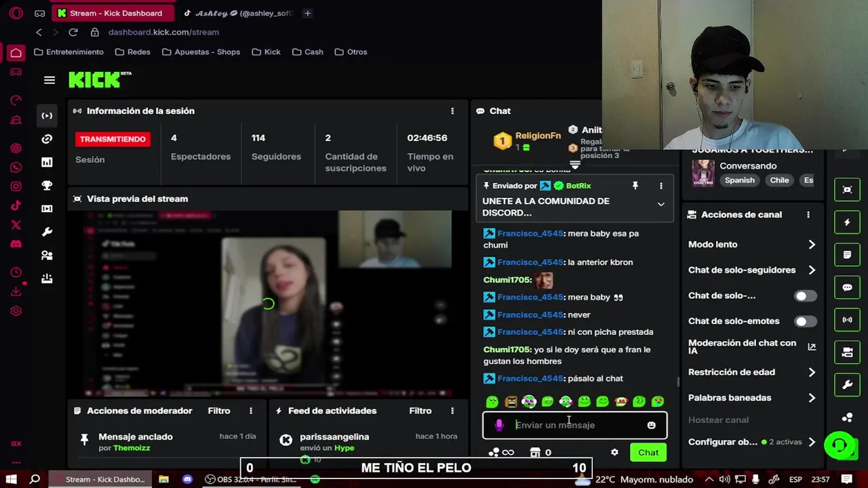Click the stream preview thumbnail
Image resolution: width=868 pixels, height=488 pixels.
click(x=268, y=304)
